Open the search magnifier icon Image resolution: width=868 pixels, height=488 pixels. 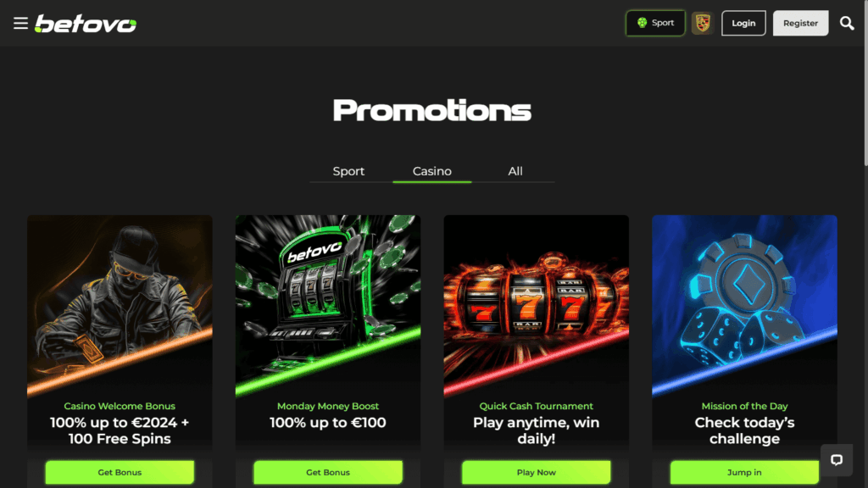point(847,23)
